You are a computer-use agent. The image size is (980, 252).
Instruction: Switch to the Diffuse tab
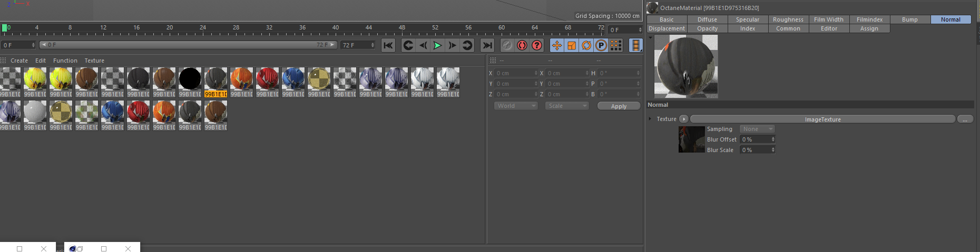707,19
